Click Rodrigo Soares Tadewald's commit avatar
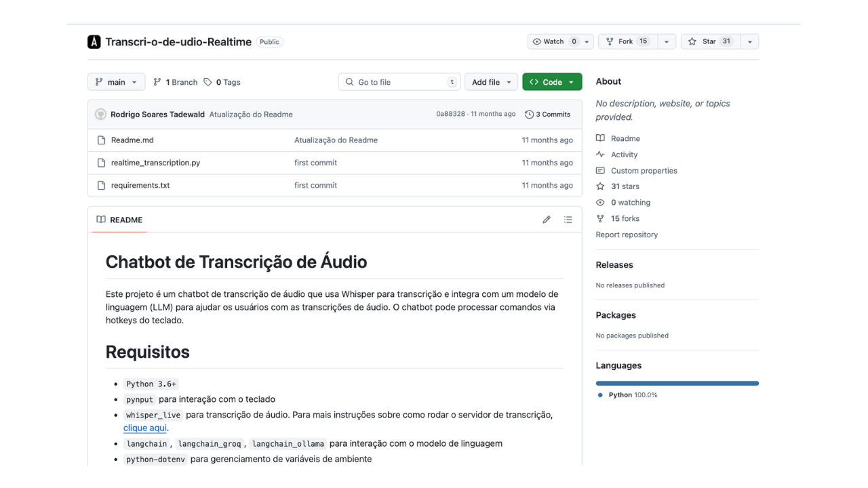The height and width of the screenshot is (488, 868). pos(100,115)
